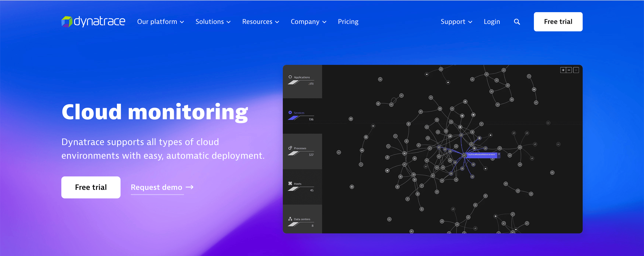Expand the Resources dropdown
The width and height of the screenshot is (644, 256).
click(260, 22)
